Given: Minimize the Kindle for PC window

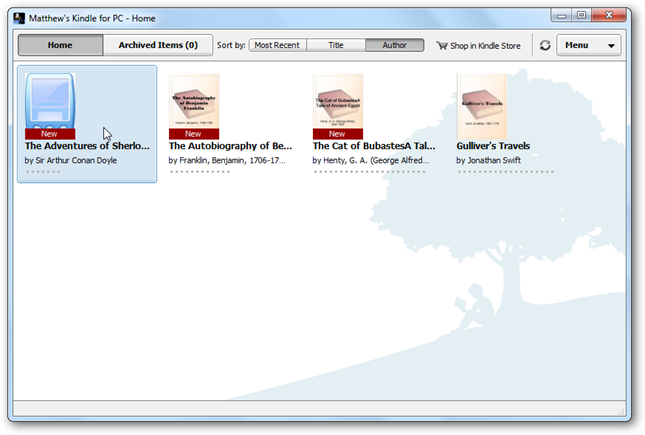Looking at the screenshot, I should [561, 16].
